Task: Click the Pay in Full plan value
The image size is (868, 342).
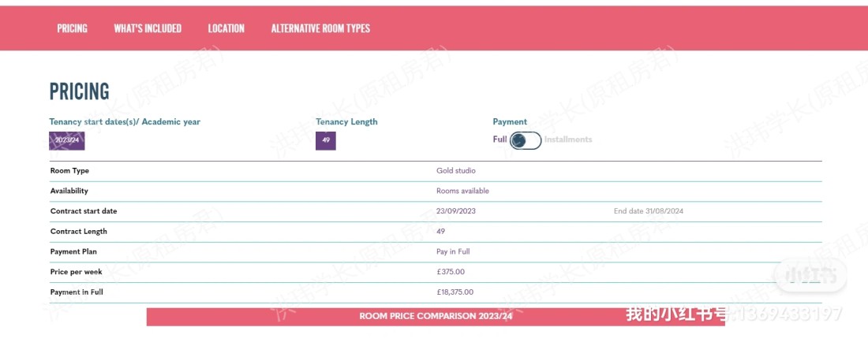Action: 453,251
